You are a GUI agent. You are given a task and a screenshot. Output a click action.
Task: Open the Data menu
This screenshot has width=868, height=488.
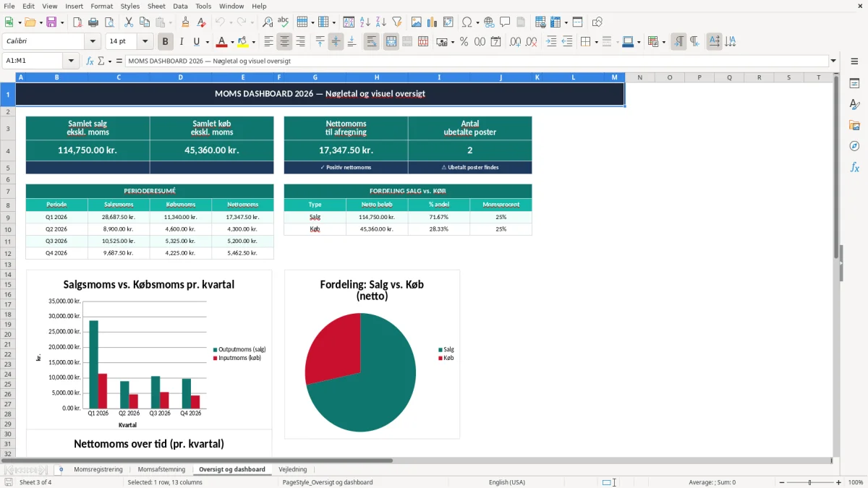click(180, 6)
